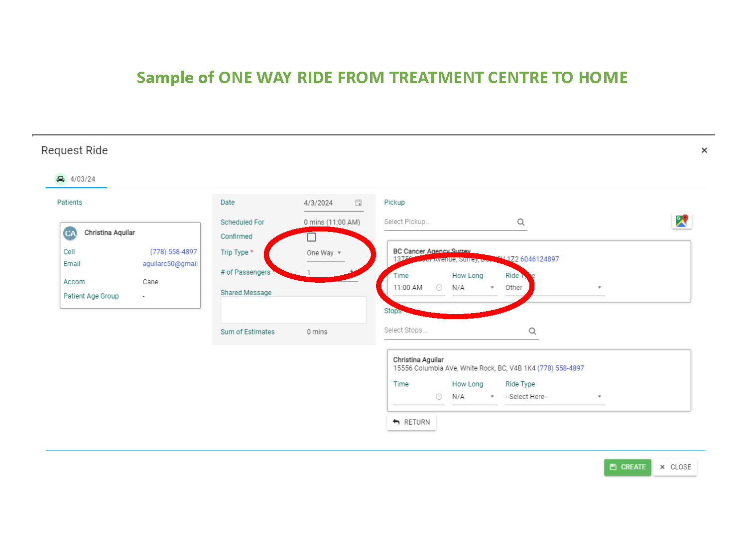Click the calendar icon beside the date
Viewport: 747px width, 560px height.
coord(358,203)
